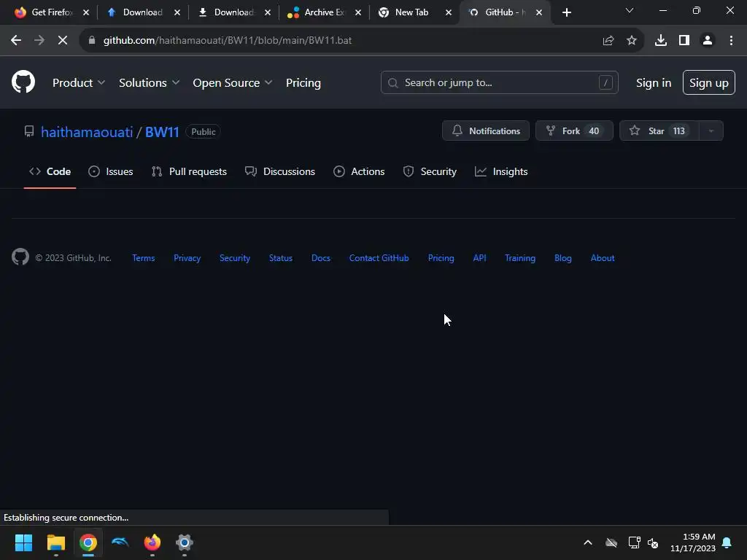The image size is (747, 560).
Task: Open the Actions tab
Action: [x=359, y=171]
